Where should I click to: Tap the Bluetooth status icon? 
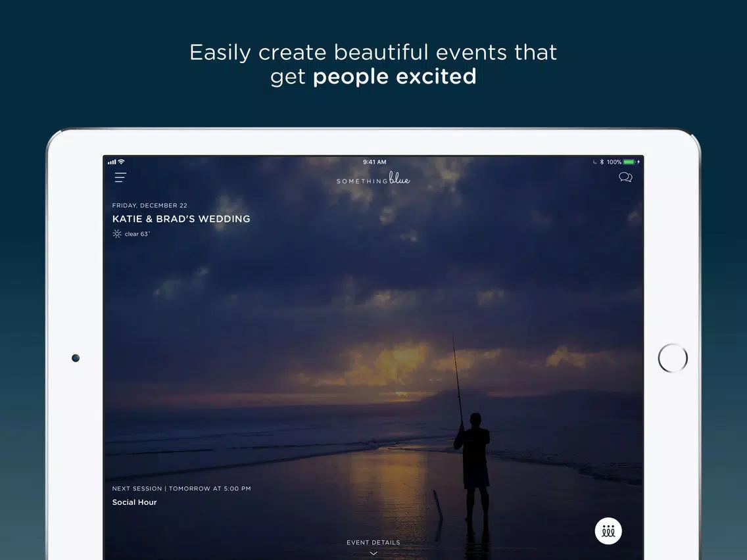click(x=602, y=162)
